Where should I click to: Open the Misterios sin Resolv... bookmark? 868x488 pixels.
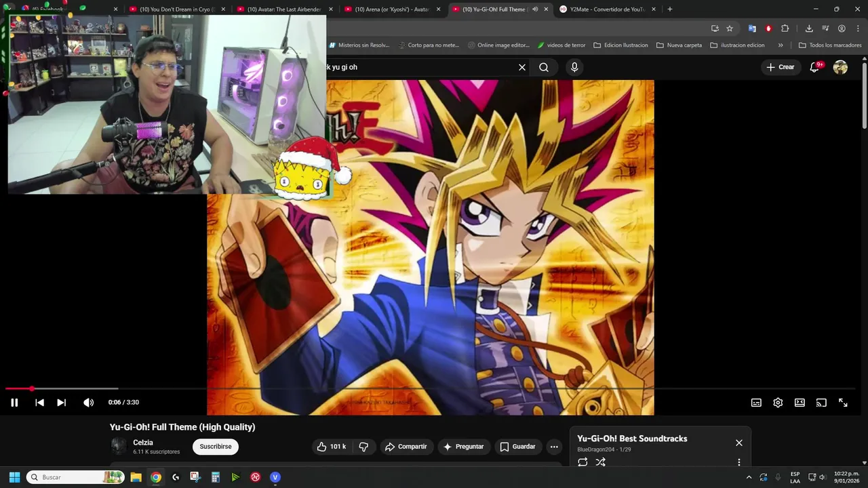tap(359, 45)
